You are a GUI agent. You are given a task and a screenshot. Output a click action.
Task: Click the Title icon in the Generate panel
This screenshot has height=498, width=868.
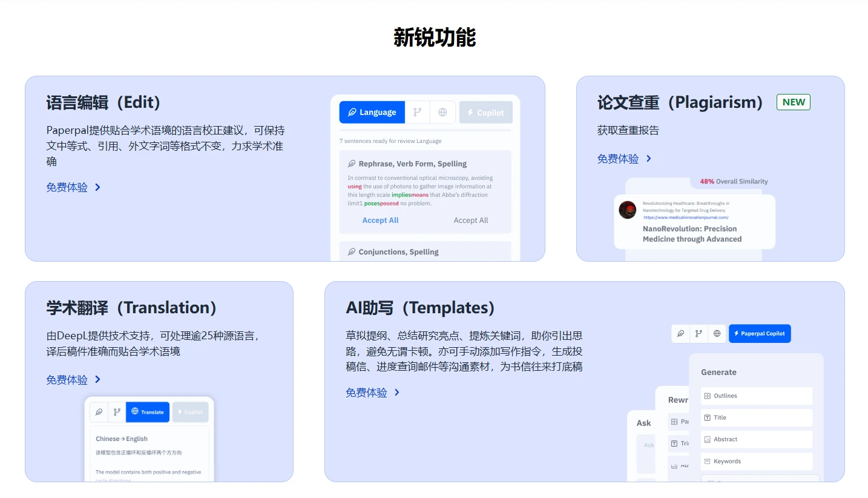[x=707, y=417]
